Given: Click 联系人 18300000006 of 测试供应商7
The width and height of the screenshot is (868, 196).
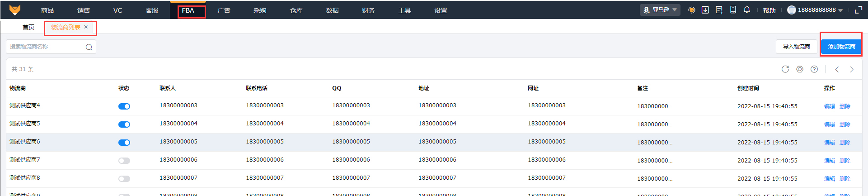Looking at the screenshot, I should [178, 160].
